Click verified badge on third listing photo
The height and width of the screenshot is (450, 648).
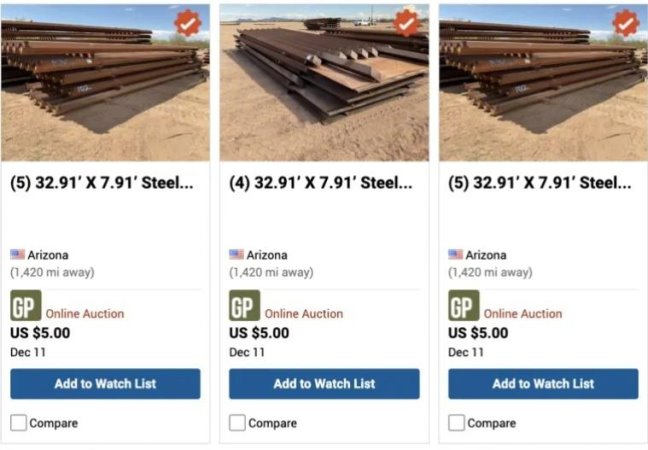[625, 23]
